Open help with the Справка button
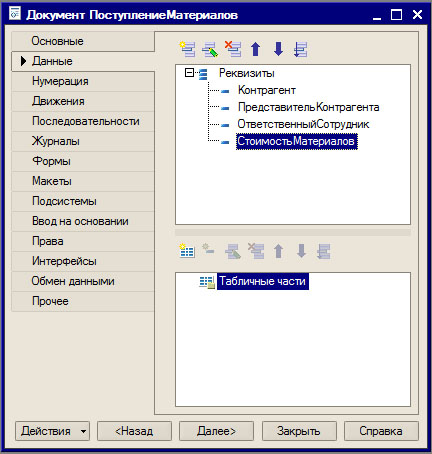 click(381, 431)
